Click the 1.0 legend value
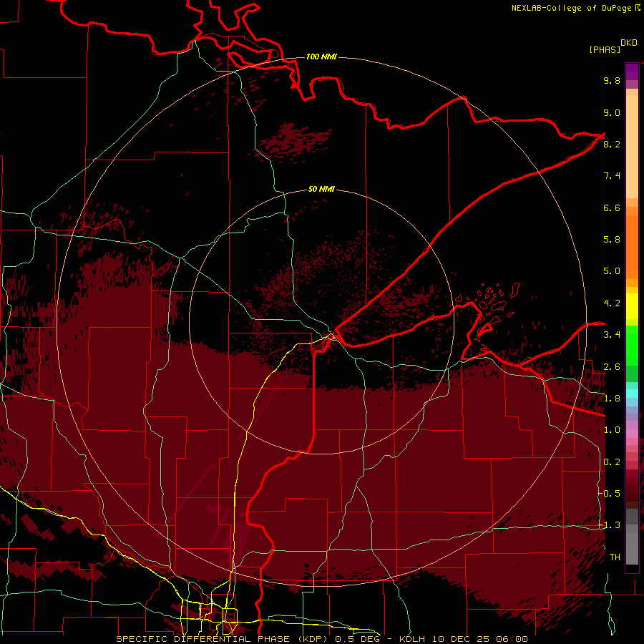 point(612,430)
